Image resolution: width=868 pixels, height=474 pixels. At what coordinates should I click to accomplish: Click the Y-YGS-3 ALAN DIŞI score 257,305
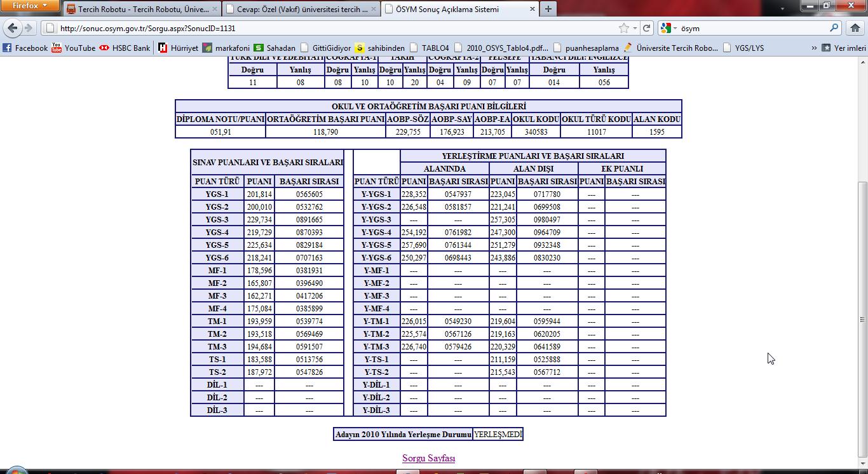click(503, 220)
